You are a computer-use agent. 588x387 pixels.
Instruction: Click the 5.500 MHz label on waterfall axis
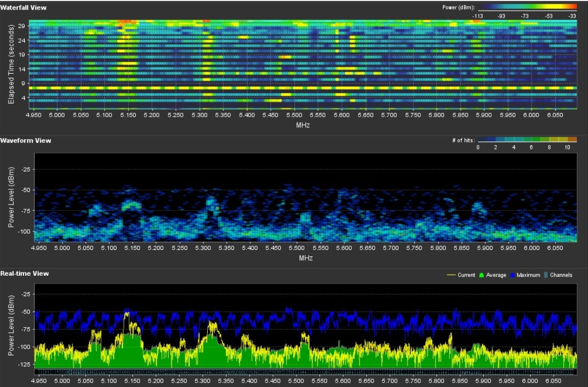[x=294, y=115]
